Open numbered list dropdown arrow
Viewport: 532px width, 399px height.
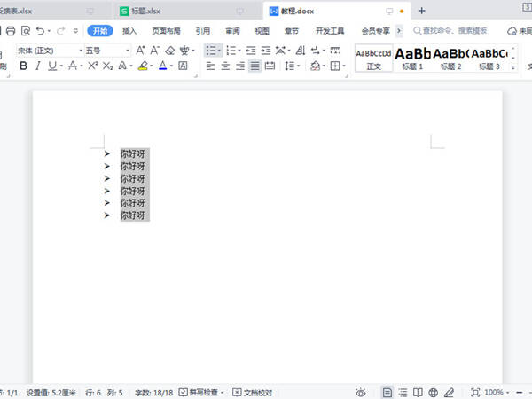[239, 51]
